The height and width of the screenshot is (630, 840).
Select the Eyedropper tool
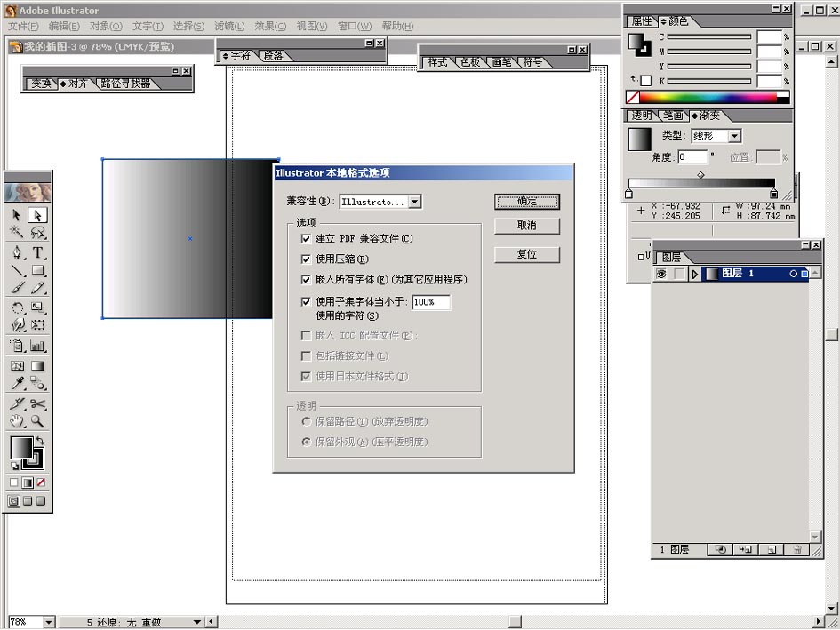coord(17,383)
